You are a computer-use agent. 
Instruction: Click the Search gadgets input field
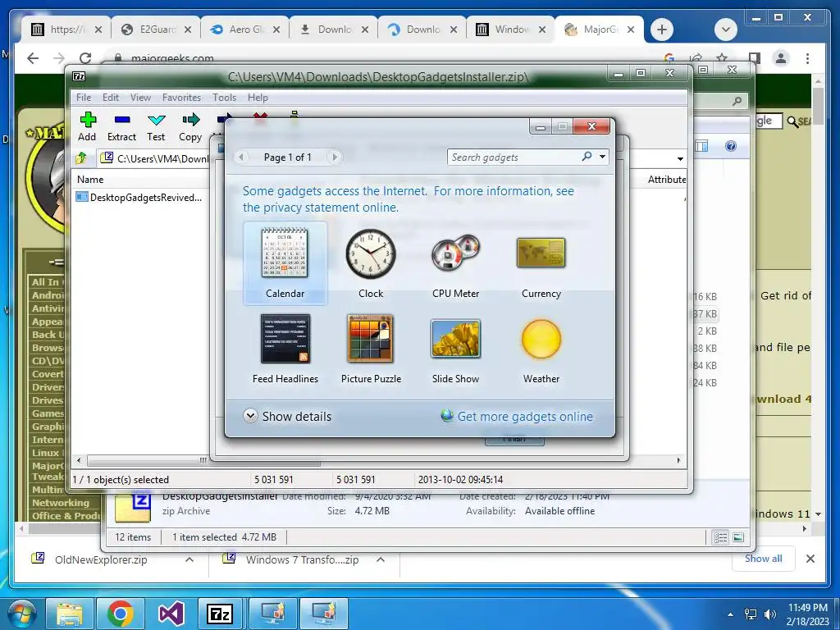coord(514,157)
